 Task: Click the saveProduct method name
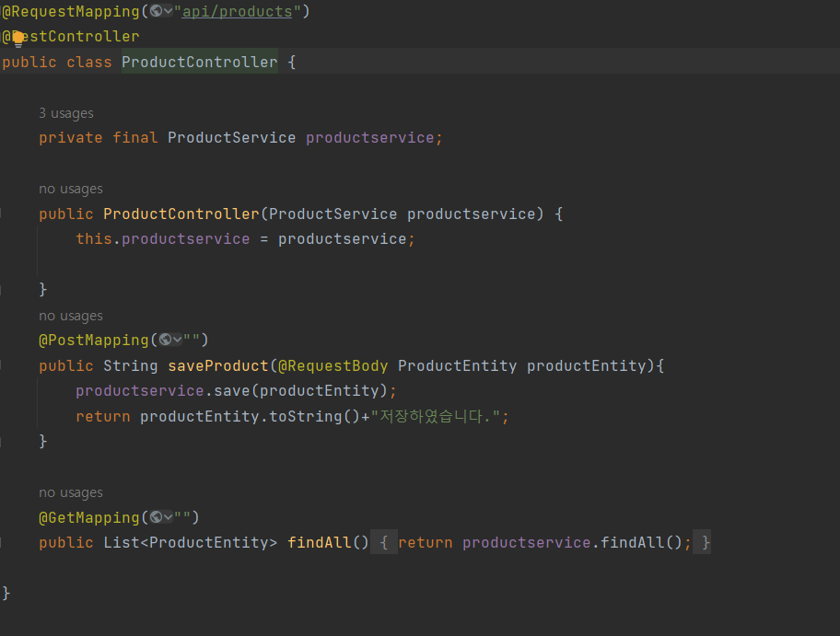[x=218, y=365]
